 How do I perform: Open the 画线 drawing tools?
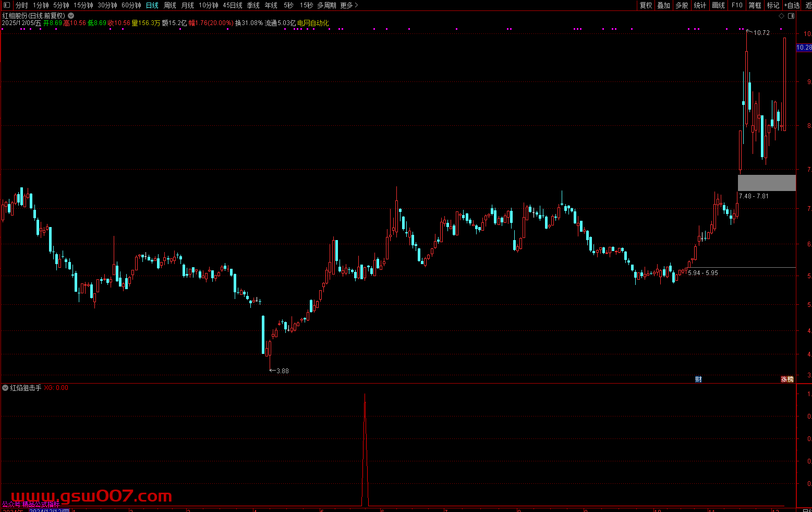719,5
